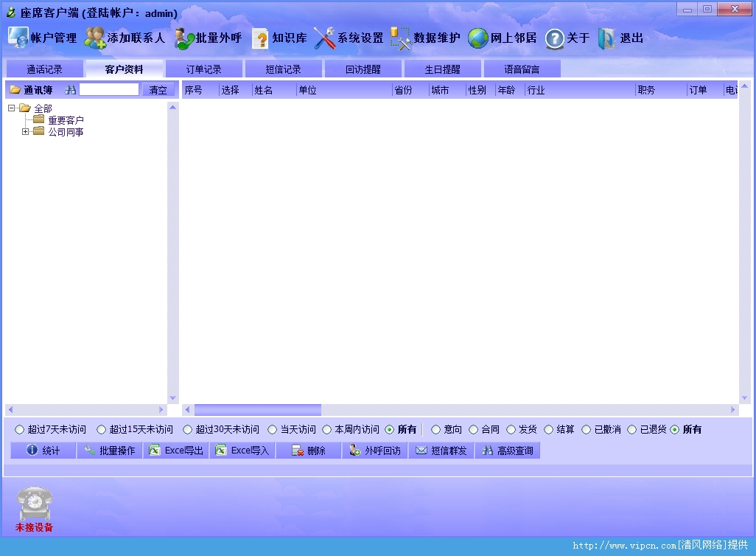Screen dimensions: 756x556
Task: Click the address book search input field
Action: (109, 89)
